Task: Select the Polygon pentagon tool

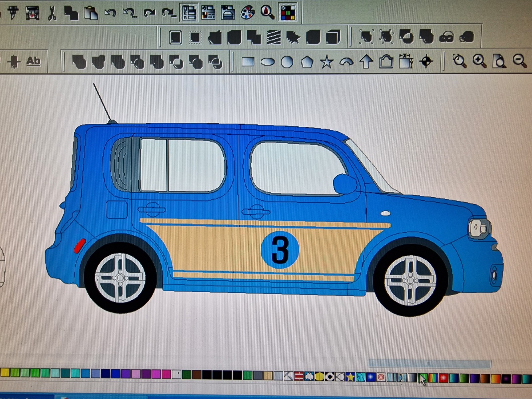Action: tap(307, 62)
